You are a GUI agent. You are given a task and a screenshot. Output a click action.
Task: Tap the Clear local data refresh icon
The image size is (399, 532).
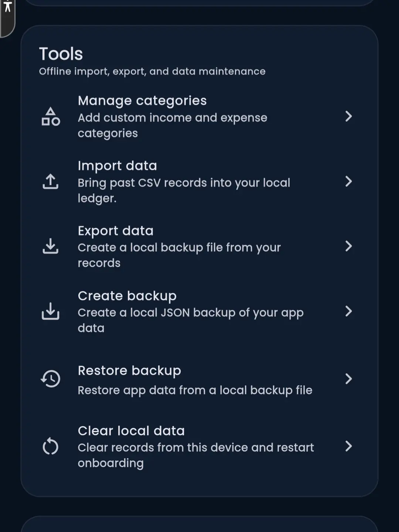click(x=51, y=446)
